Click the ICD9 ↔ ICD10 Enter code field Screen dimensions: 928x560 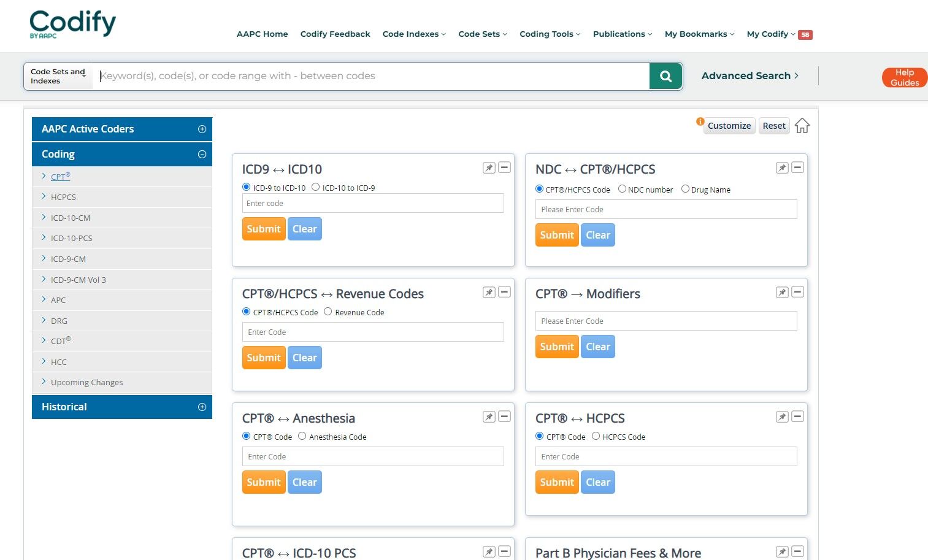point(373,203)
